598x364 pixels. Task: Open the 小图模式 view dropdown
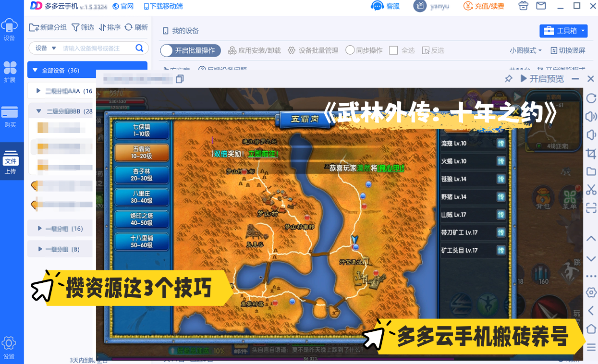[x=526, y=50]
